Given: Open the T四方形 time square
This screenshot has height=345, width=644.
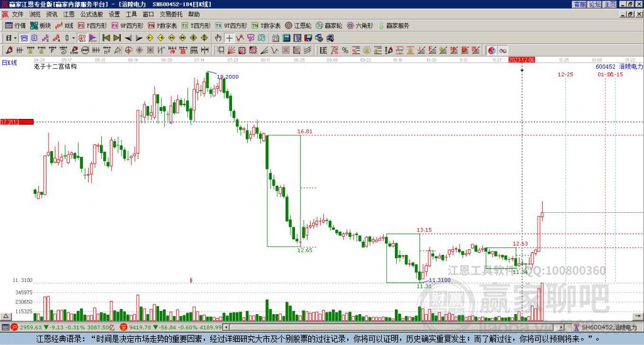Looking at the screenshot, I should [x=196, y=25].
